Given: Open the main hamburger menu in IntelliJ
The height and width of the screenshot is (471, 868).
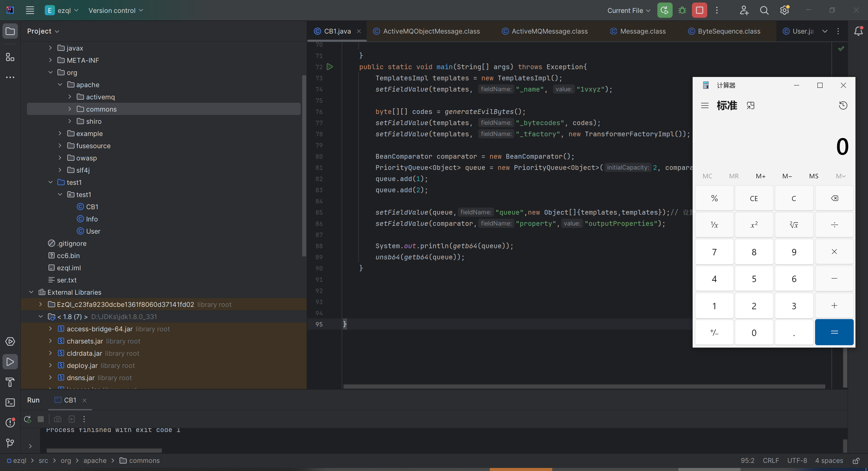Looking at the screenshot, I should click(x=30, y=10).
